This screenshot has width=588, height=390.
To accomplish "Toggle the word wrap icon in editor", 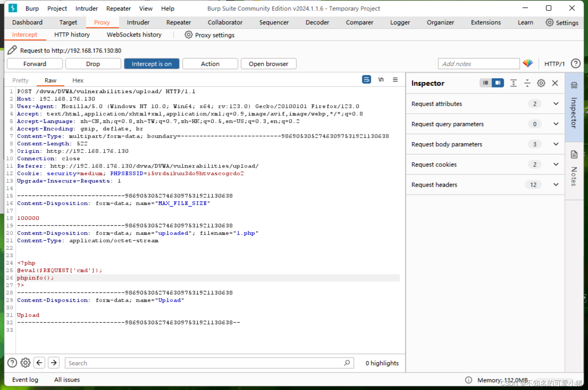I will coord(366,79).
